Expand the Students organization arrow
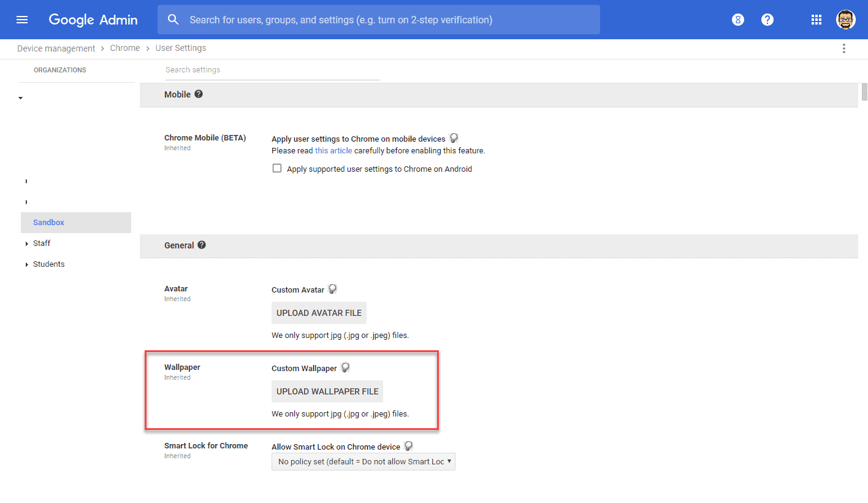This screenshot has width=868, height=503. tap(27, 264)
